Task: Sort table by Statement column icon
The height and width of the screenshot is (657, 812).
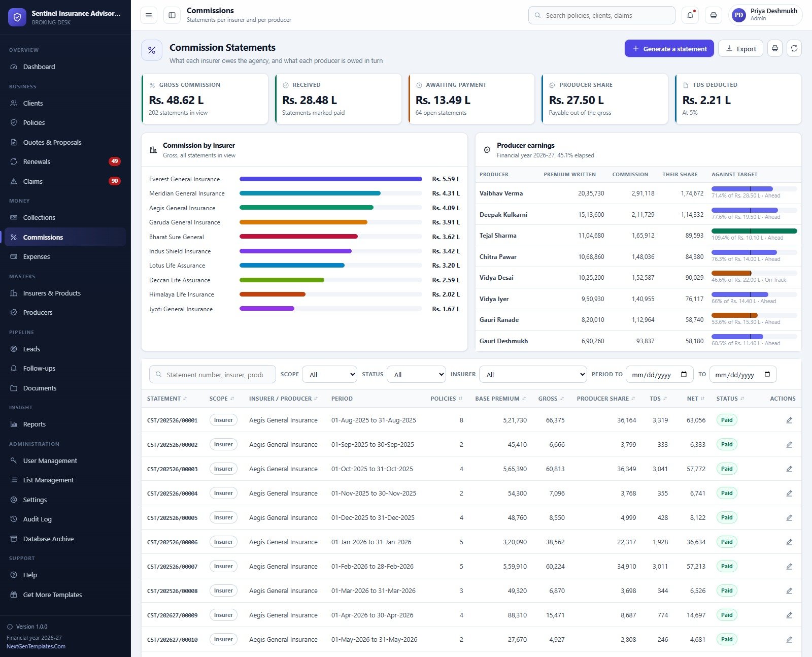Action: 185,399
